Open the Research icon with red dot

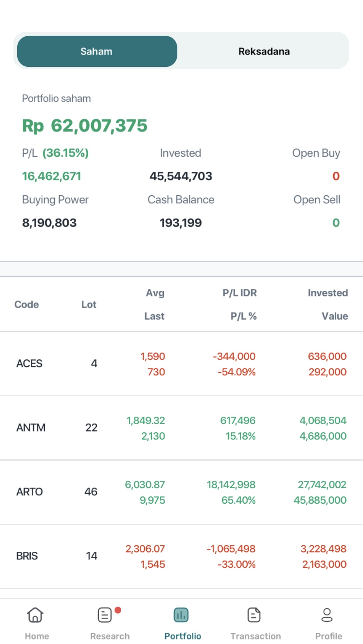(105, 615)
